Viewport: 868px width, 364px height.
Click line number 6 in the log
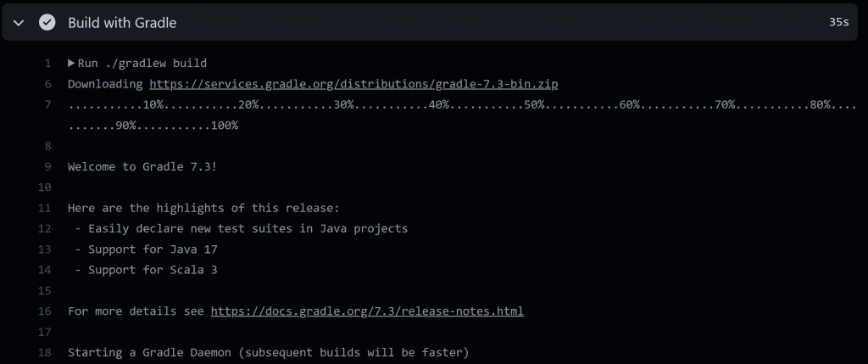[x=48, y=84]
